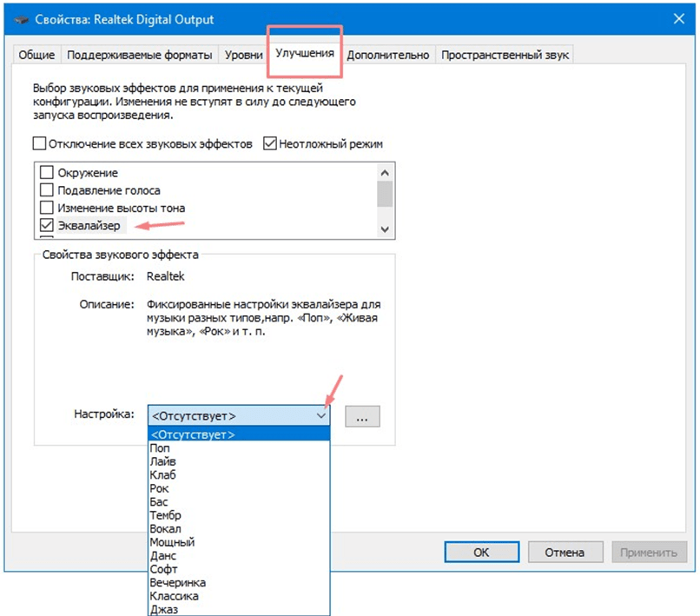Toggle the Эквалайзер checkbox
This screenshot has height=616, width=700.
click(x=47, y=226)
